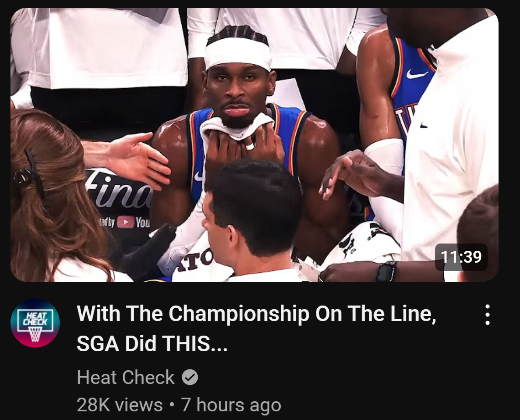This screenshot has height=420, width=520.
Task: Click the Nike swoosh on blue jersey
Action: pos(417,74)
